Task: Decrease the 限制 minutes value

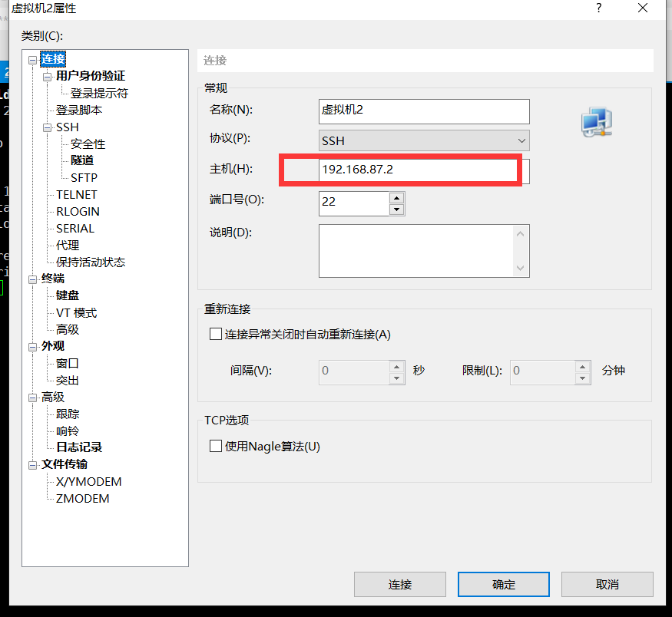Action: (x=582, y=378)
